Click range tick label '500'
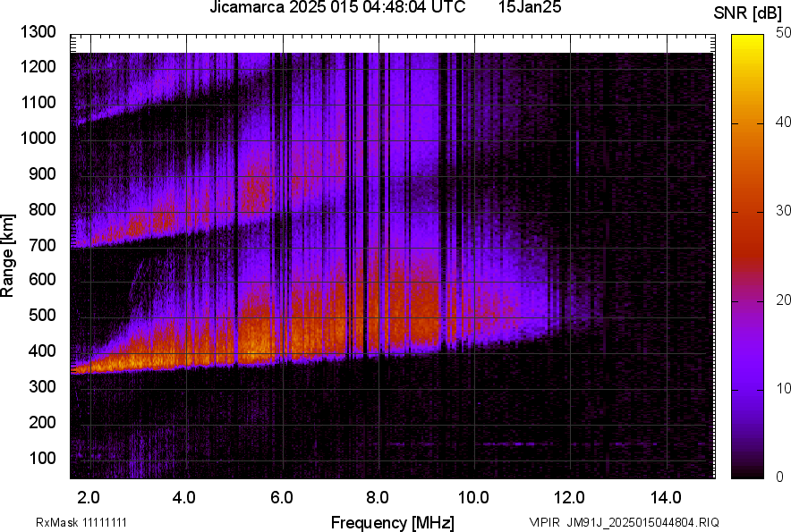This screenshot has height=532, width=791. 42,315
